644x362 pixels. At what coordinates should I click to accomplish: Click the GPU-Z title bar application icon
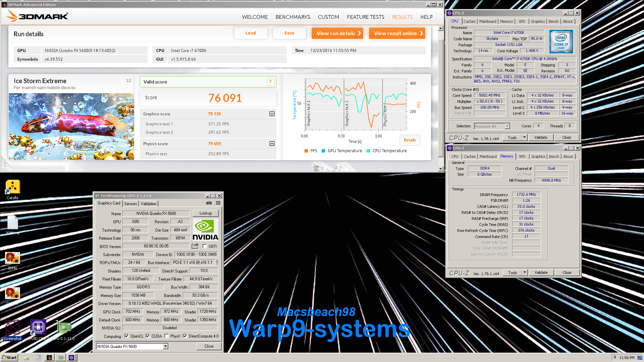click(97, 196)
